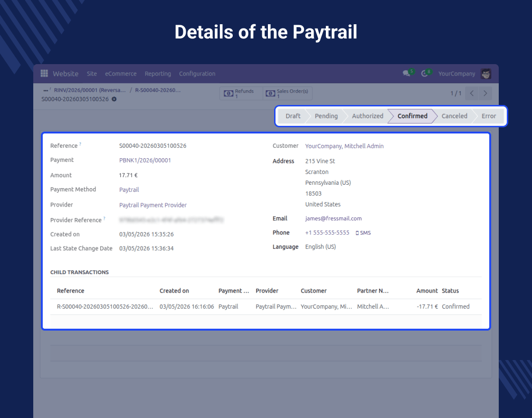The height and width of the screenshot is (418, 532).
Task: Open the Site menu
Action: [x=92, y=74]
